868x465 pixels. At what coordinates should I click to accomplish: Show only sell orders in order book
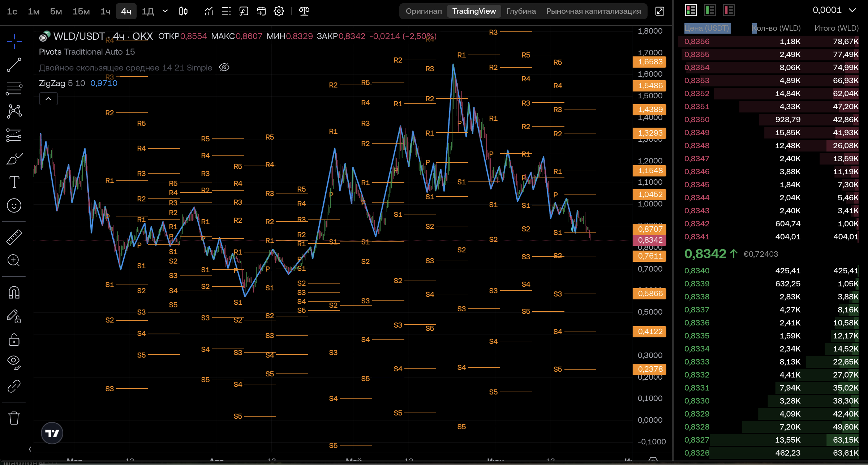(x=729, y=10)
